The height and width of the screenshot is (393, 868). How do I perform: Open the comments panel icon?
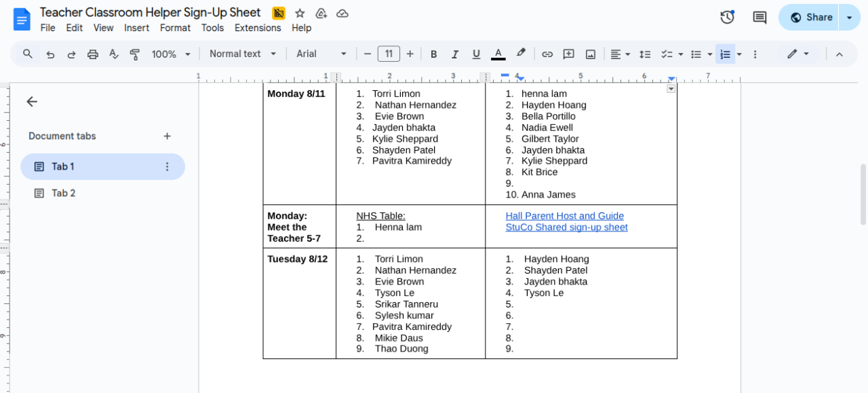tap(759, 18)
